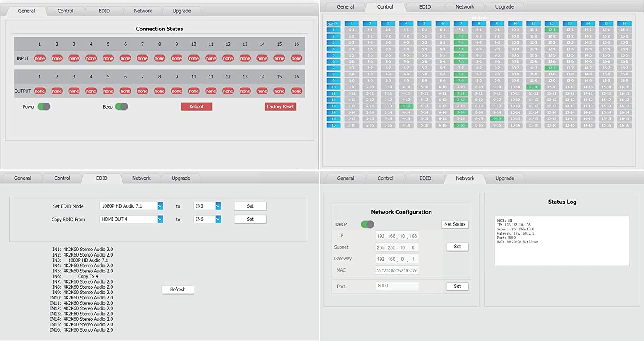
Task: Select green crosspoint cell 11-10
Action: tap(533, 87)
